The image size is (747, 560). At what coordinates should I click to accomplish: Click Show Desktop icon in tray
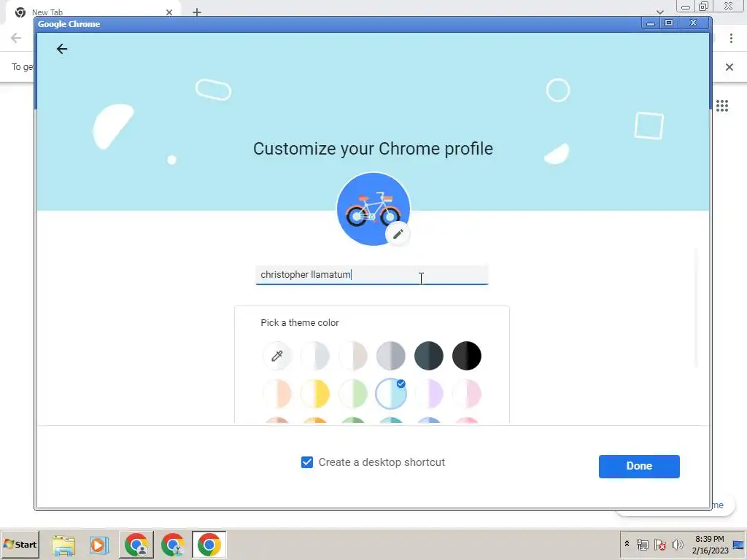tap(740, 544)
